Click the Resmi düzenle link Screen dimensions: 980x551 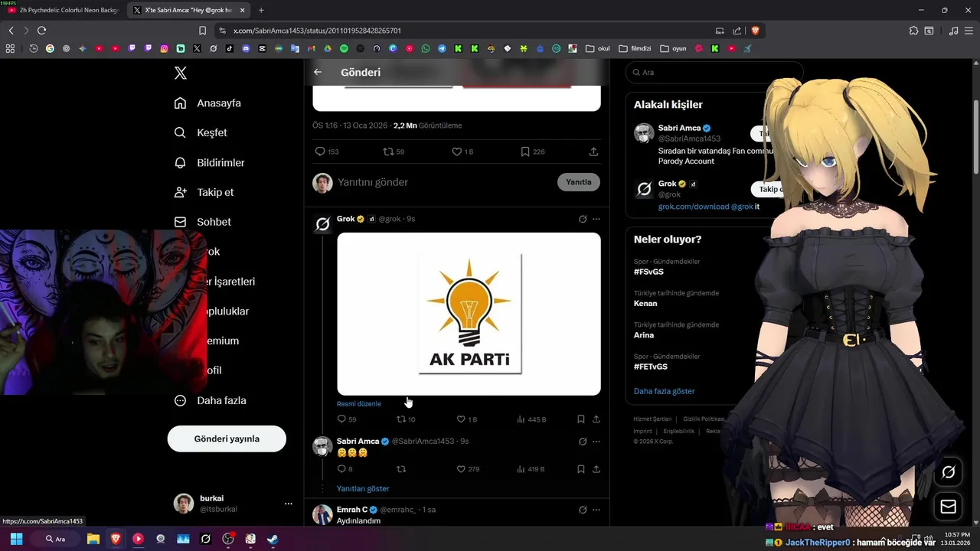pos(359,403)
